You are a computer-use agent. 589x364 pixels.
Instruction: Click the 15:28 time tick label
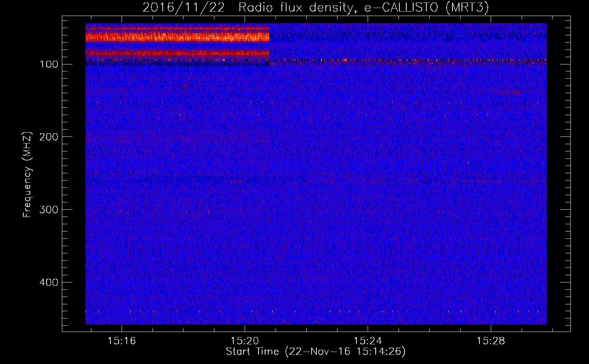(491, 341)
